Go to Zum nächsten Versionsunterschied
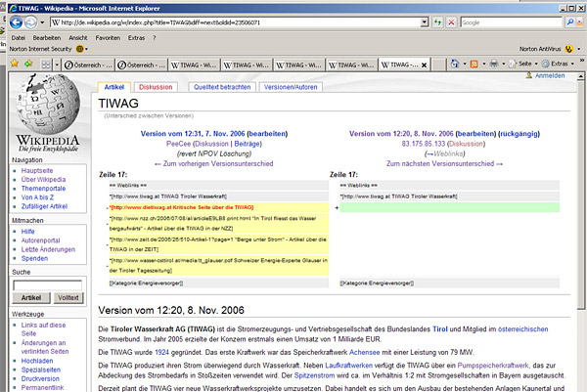 pyautogui.click(x=444, y=164)
